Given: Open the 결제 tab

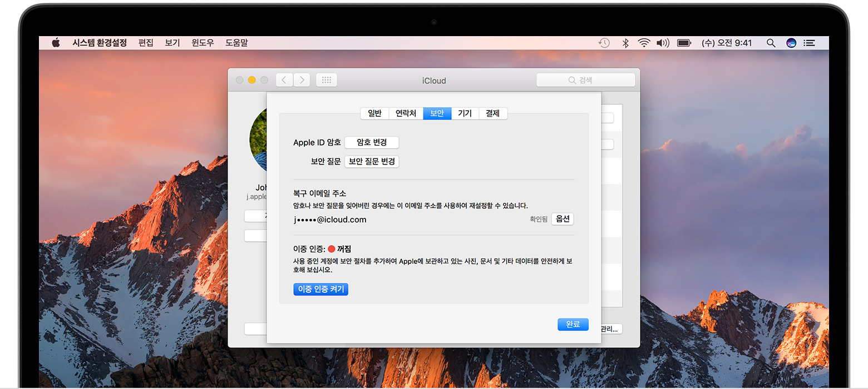Looking at the screenshot, I should click(492, 113).
